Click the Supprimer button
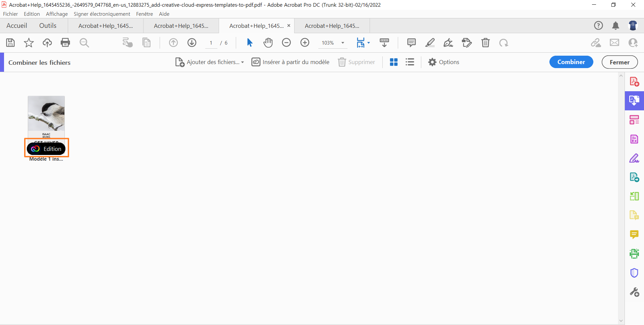This screenshot has width=644, height=325. [x=357, y=62]
